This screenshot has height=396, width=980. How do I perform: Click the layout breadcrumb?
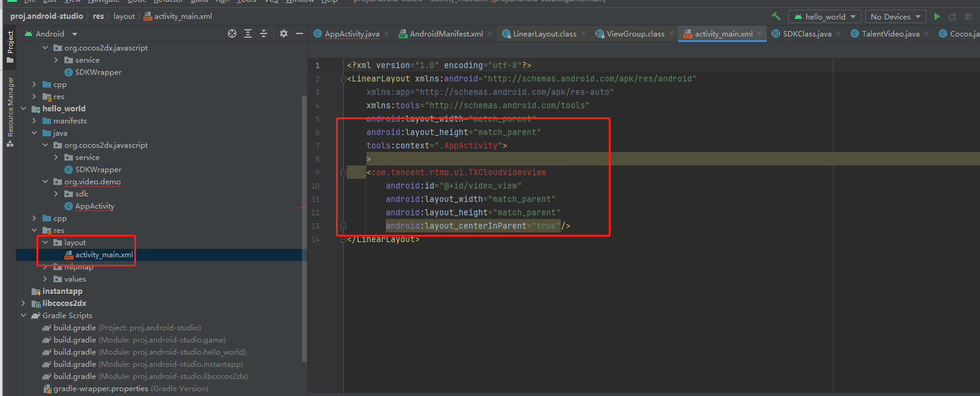pos(124,16)
